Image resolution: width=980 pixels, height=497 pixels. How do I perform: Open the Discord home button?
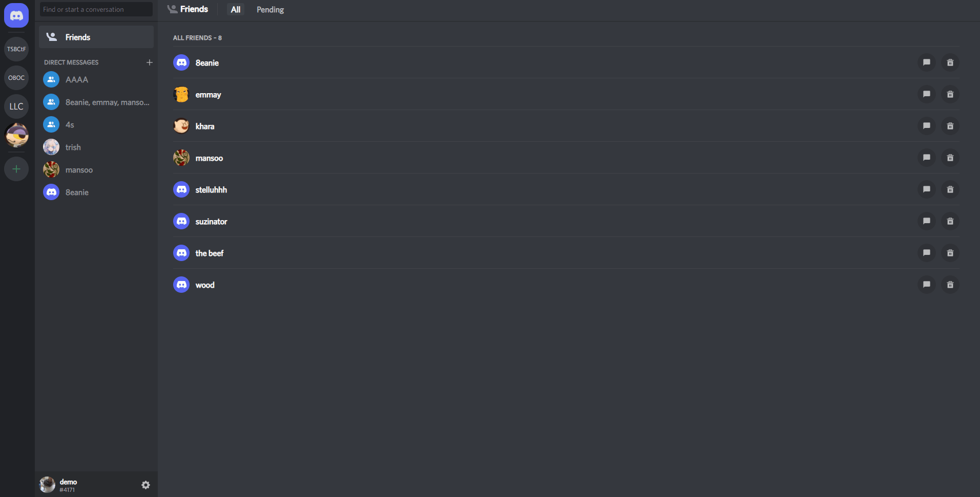point(16,15)
